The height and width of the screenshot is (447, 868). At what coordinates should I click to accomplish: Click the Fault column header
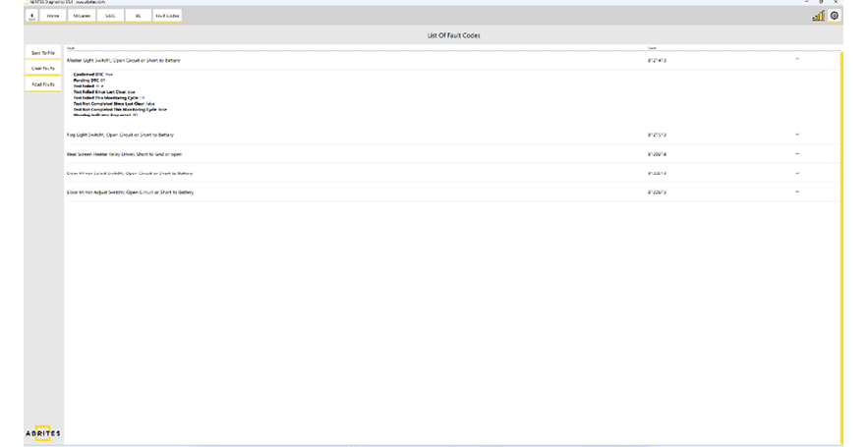click(x=71, y=48)
